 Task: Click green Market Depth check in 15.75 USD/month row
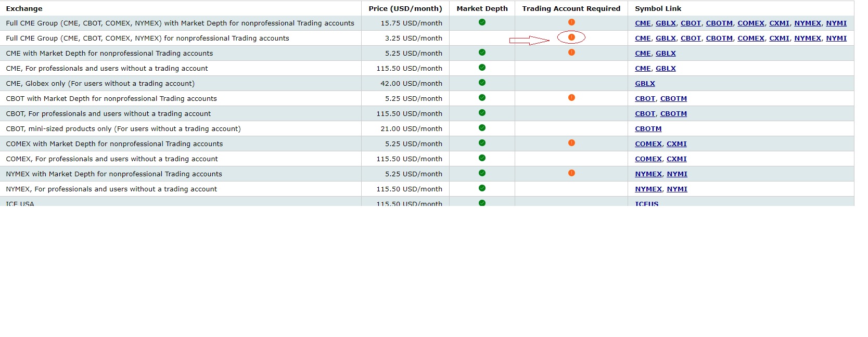pyautogui.click(x=482, y=22)
